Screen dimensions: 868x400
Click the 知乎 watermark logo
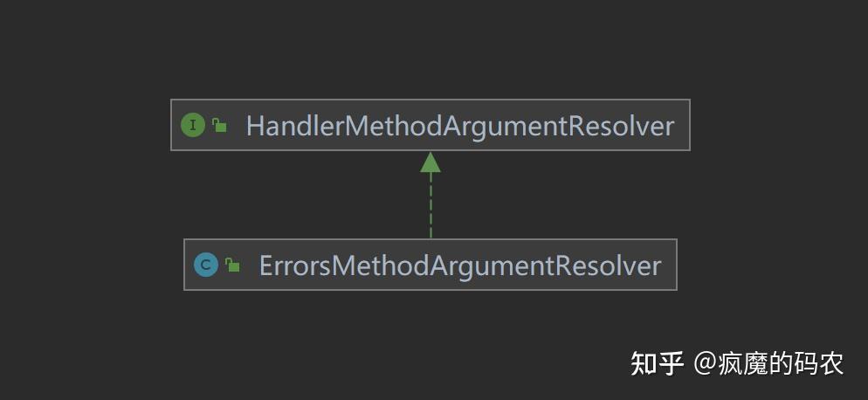pos(657,364)
